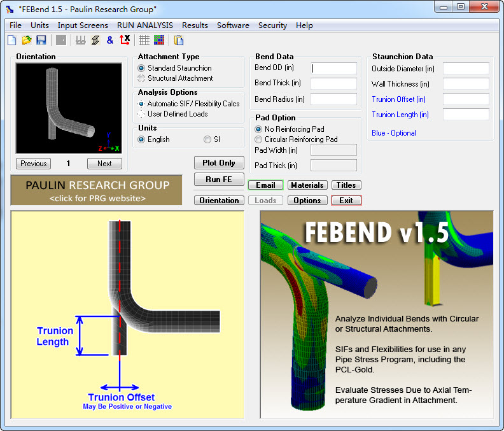Click the Titles button
504x431 pixels.
coord(346,185)
